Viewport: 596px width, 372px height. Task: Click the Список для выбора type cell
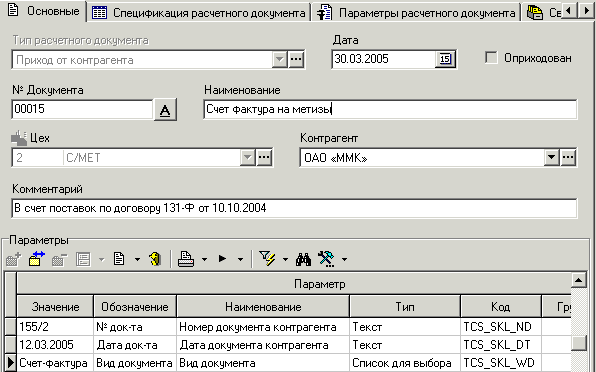click(x=405, y=363)
